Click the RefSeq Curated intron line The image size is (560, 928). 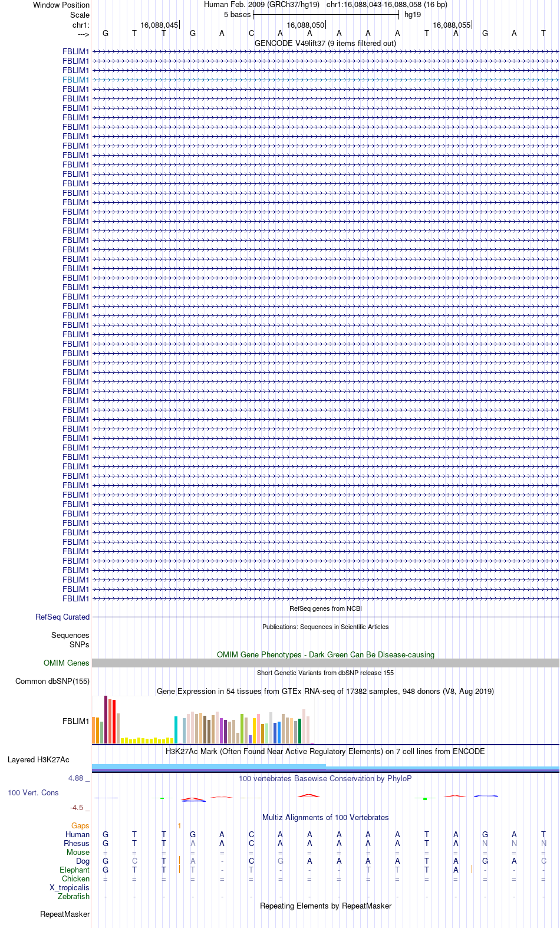coord(325,617)
